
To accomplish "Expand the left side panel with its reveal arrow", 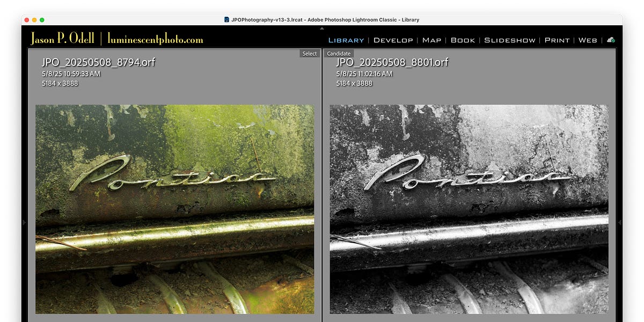I will click(25, 222).
